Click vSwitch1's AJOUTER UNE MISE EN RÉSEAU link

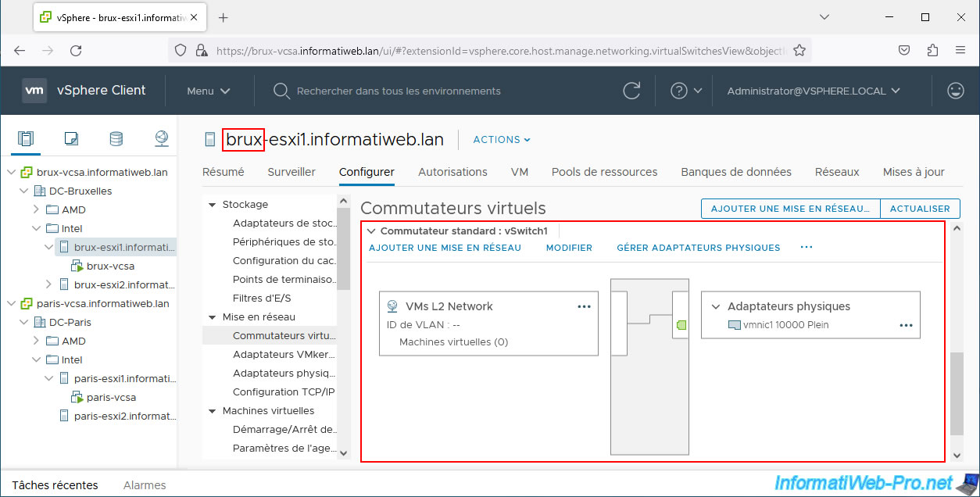(x=445, y=248)
